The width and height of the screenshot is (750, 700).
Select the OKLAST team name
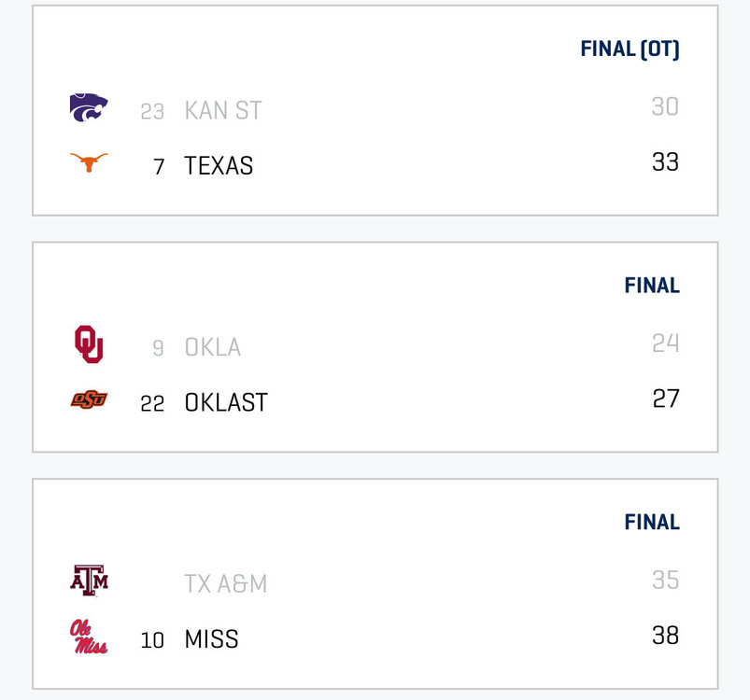(226, 403)
